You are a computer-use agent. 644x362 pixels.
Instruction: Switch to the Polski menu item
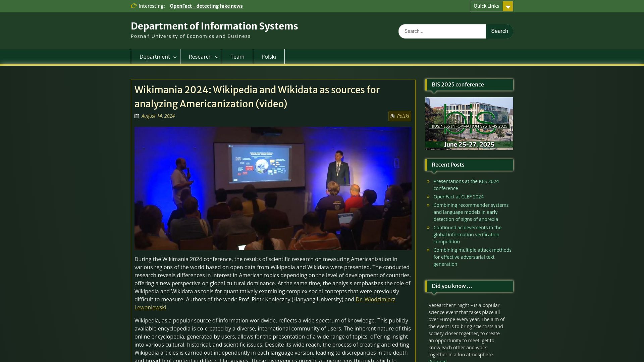269,57
